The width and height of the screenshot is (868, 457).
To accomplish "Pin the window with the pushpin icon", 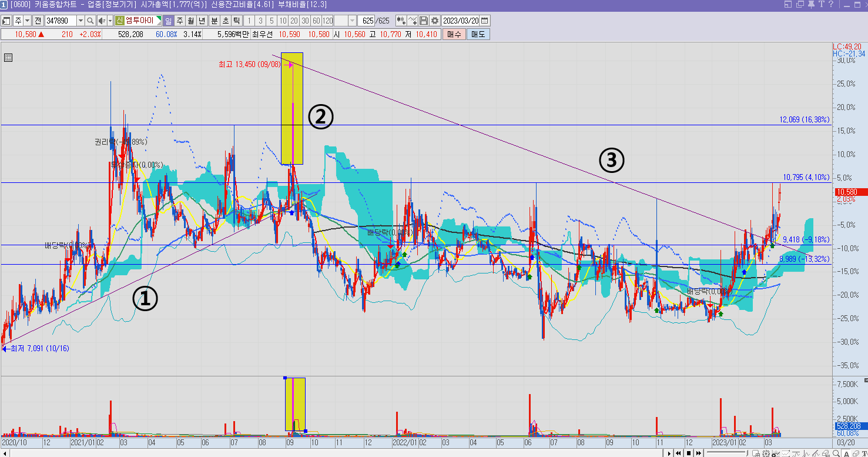I will coord(810,5).
